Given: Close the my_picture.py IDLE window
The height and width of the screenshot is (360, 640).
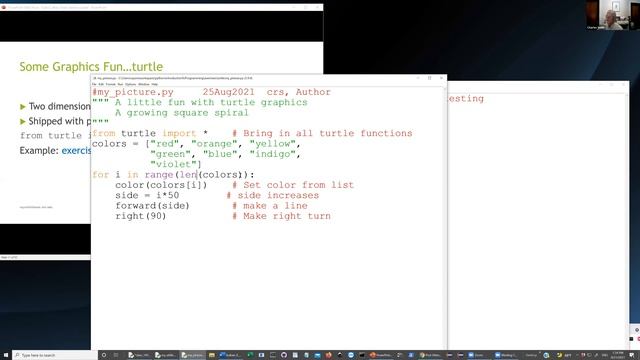Looking at the screenshot, I should pyautogui.click(x=441, y=78).
